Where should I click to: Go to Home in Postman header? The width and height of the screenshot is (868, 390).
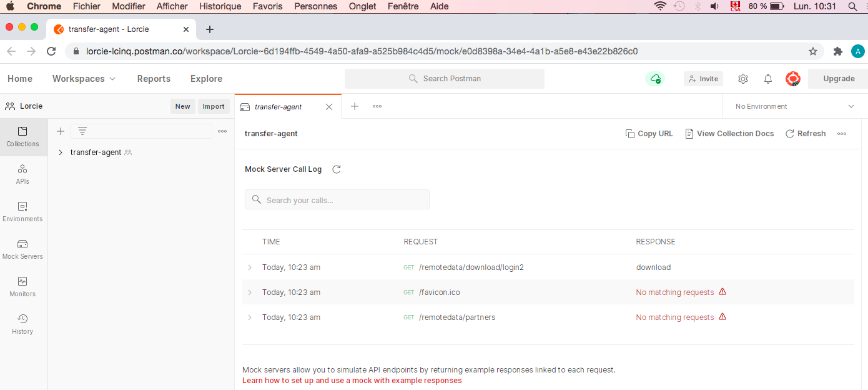20,79
